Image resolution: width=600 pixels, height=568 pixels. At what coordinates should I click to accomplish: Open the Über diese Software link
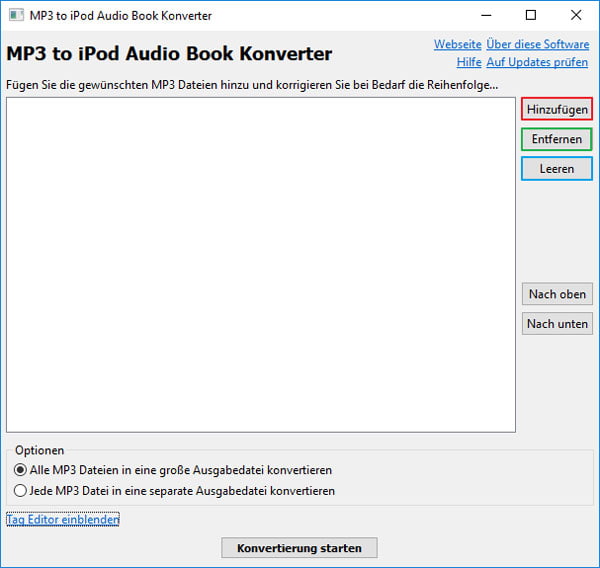point(537,45)
